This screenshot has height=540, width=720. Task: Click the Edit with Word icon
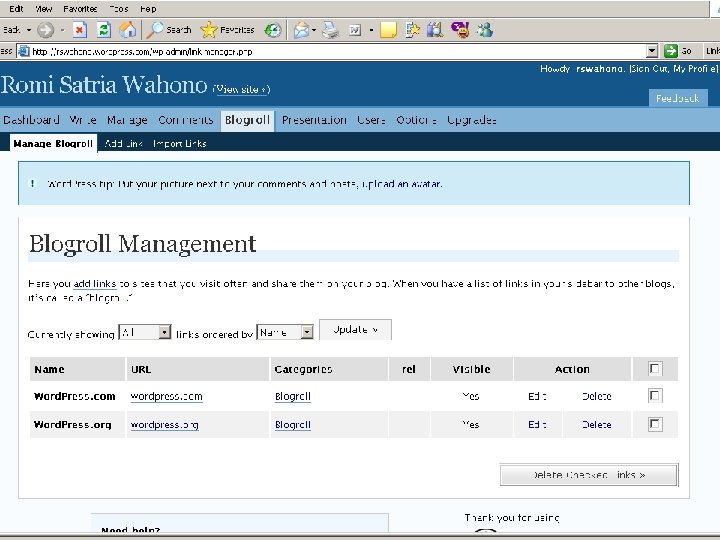[354, 30]
